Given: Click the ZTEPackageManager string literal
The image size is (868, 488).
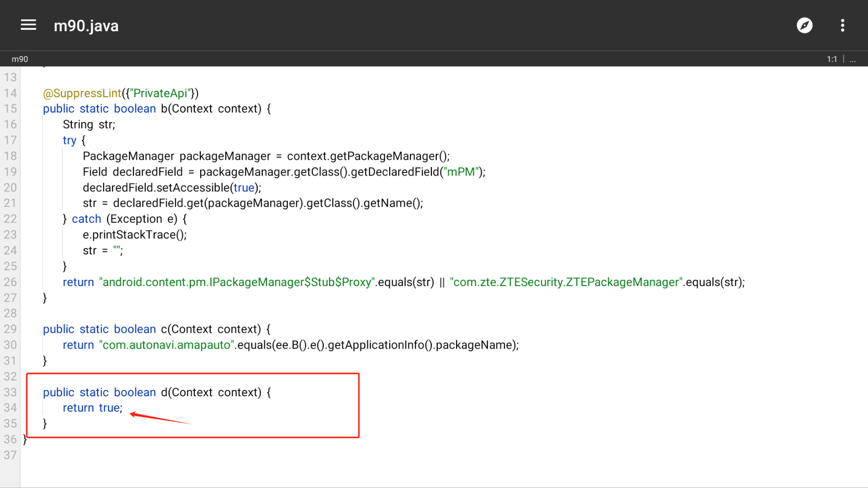Looking at the screenshot, I should (566, 282).
